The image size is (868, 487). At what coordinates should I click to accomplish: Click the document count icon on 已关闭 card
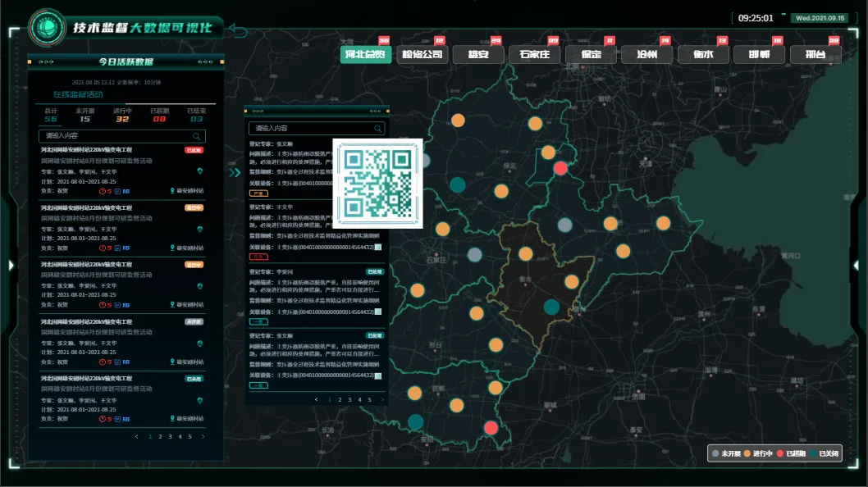[117, 420]
